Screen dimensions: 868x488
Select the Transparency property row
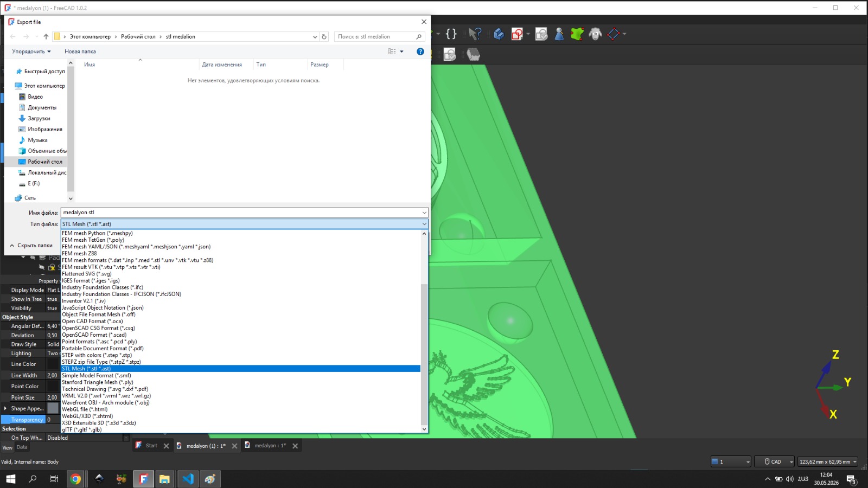pyautogui.click(x=30, y=420)
